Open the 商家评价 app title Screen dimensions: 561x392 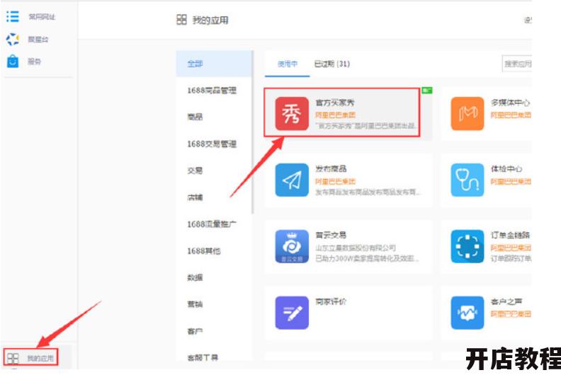tap(331, 301)
